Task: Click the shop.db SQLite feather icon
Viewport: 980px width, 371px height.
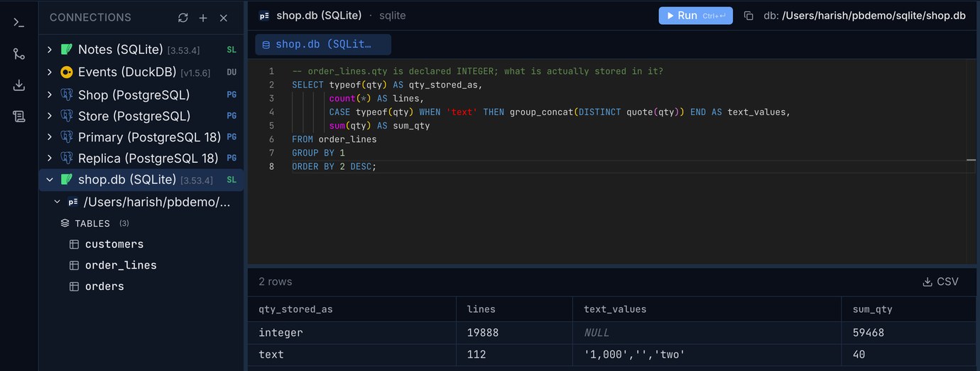Action: pos(67,180)
